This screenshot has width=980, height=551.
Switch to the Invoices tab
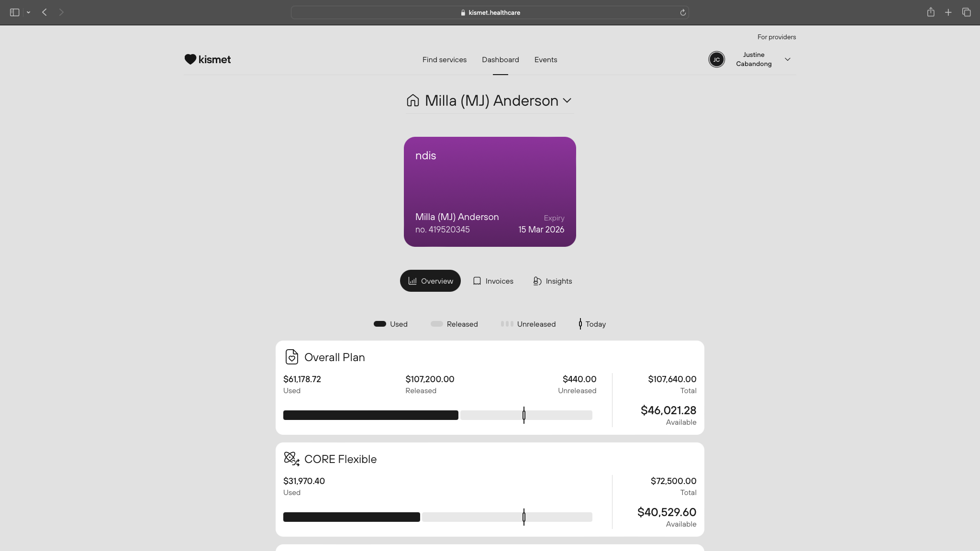(x=493, y=281)
